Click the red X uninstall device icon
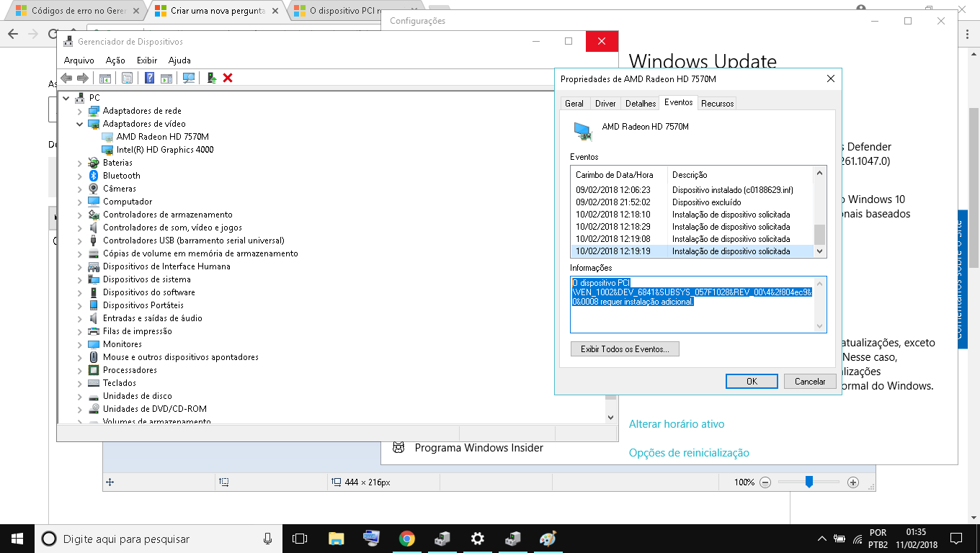This screenshot has height=553, width=980. (x=228, y=78)
